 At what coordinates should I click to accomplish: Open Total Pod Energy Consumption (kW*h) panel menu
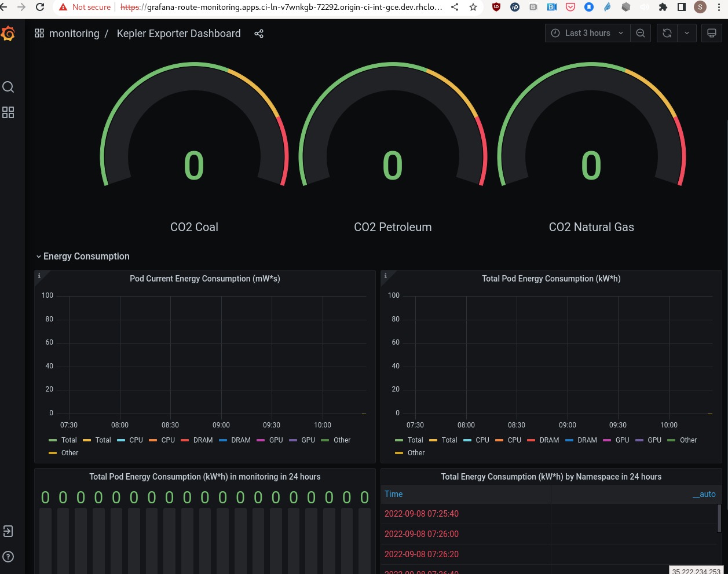click(x=551, y=279)
